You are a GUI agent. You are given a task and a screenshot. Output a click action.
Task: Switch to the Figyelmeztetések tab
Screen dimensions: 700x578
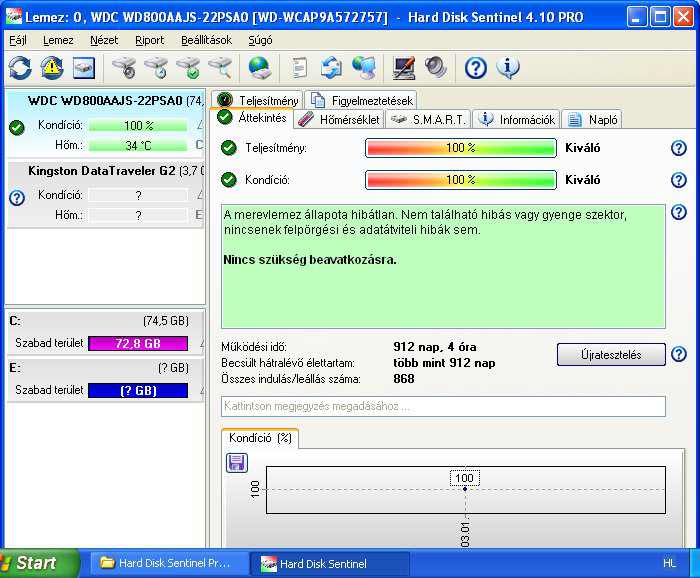(x=361, y=100)
